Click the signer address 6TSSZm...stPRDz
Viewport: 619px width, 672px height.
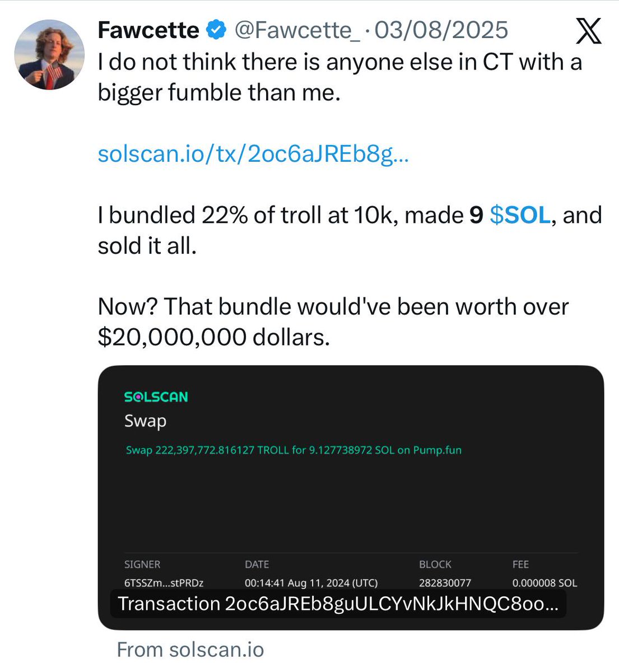click(x=164, y=582)
